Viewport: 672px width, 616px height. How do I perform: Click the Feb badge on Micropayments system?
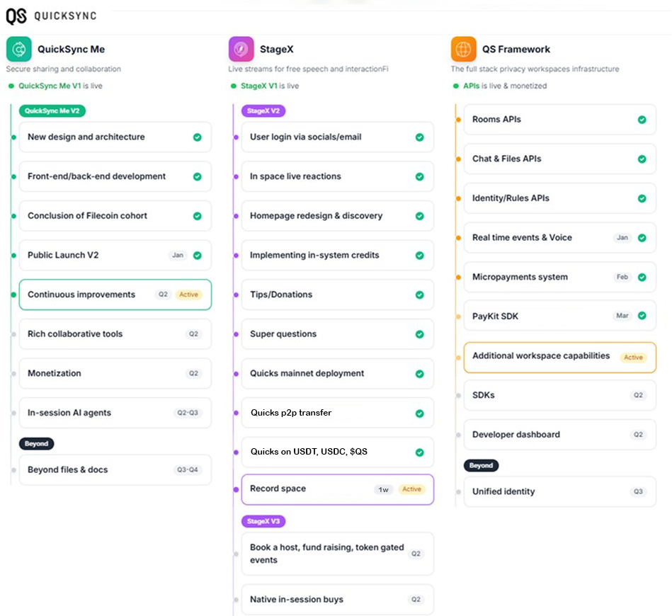622,277
